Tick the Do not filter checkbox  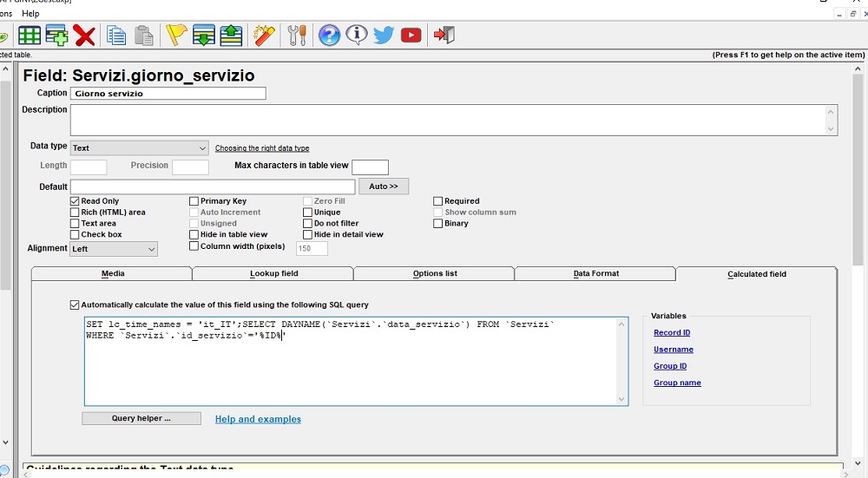pos(308,224)
